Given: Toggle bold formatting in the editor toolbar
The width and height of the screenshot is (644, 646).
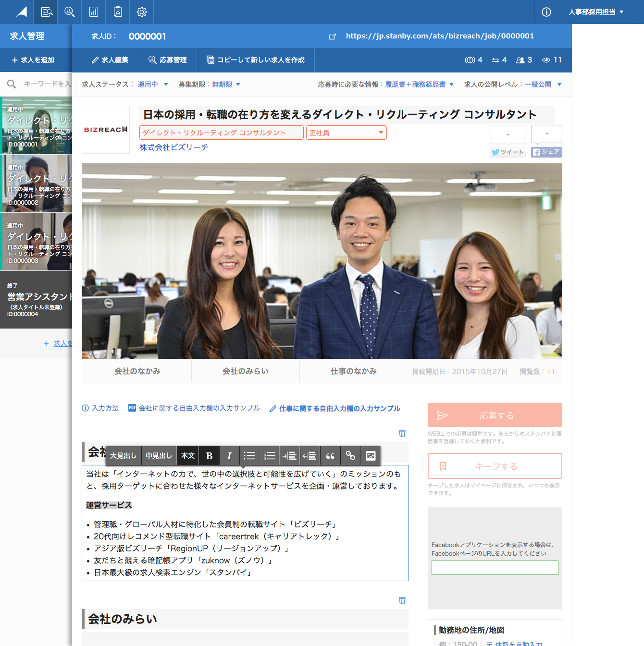Looking at the screenshot, I should (209, 456).
